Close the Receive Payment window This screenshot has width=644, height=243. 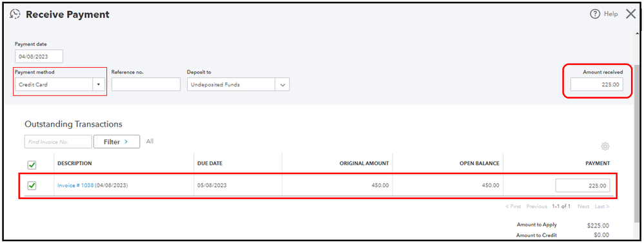point(631,14)
